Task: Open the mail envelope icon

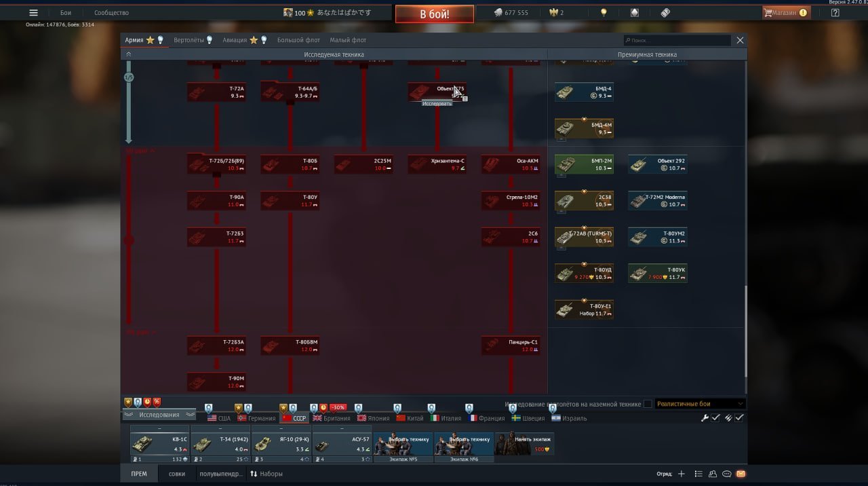Action: click(x=741, y=474)
